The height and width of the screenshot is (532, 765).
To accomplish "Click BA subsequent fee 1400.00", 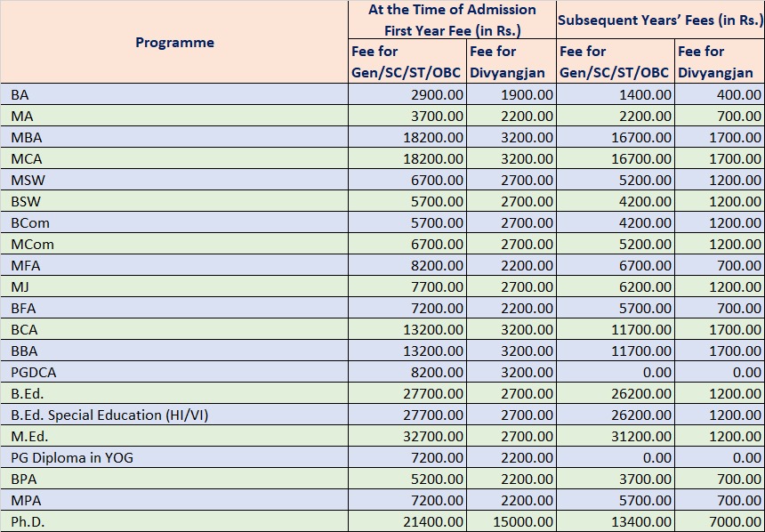I will tap(616, 94).
